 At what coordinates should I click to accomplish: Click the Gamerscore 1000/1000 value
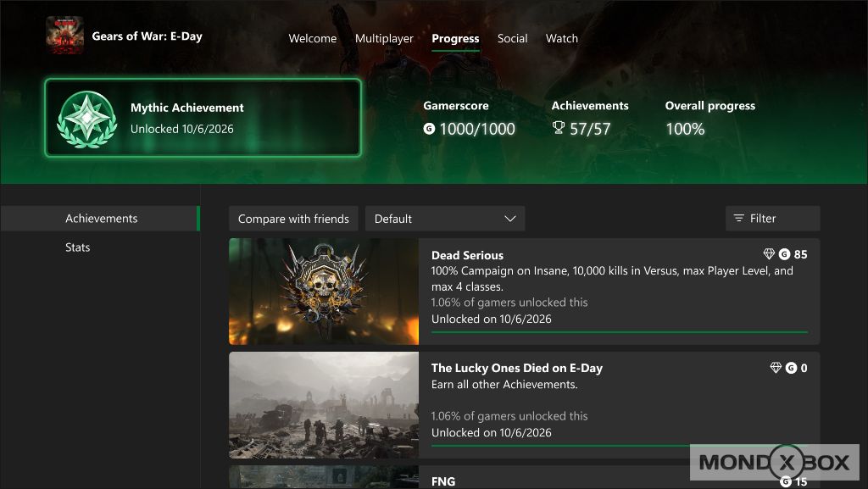(477, 129)
